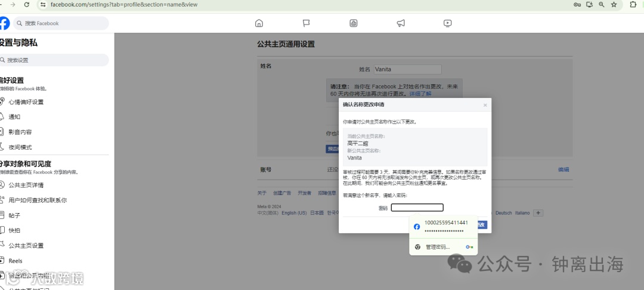Open the 关于 footer link
The width and height of the screenshot is (644, 290).
coord(262,193)
